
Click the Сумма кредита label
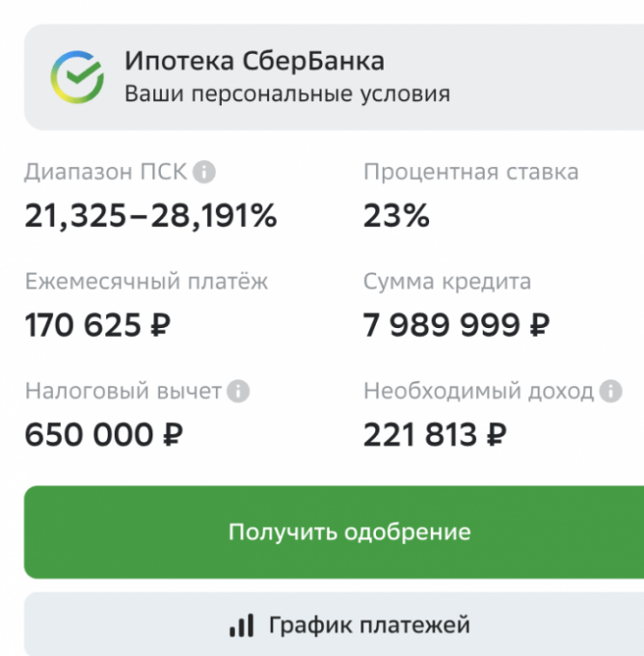pos(447,282)
